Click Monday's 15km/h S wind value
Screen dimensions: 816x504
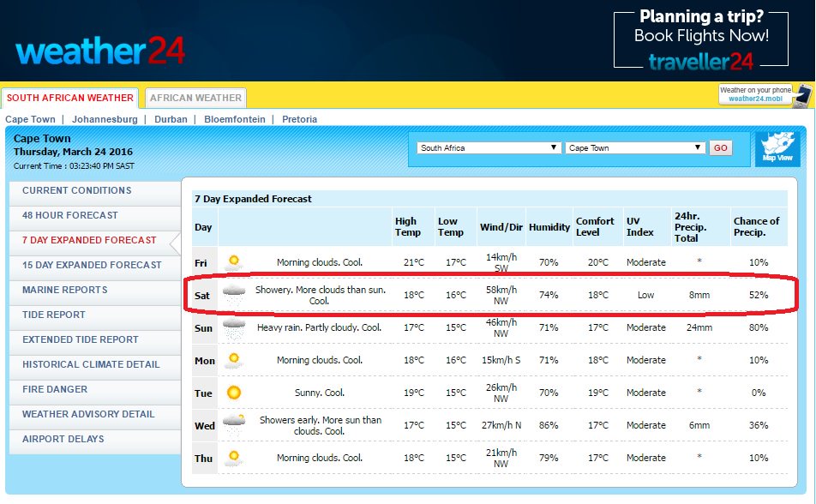[x=501, y=360]
